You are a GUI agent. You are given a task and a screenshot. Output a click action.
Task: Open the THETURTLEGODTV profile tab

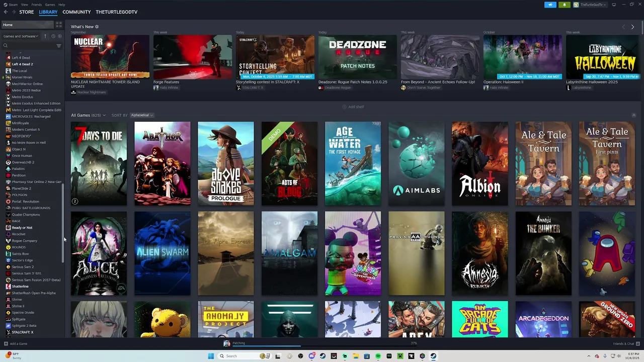[x=116, y=12]
